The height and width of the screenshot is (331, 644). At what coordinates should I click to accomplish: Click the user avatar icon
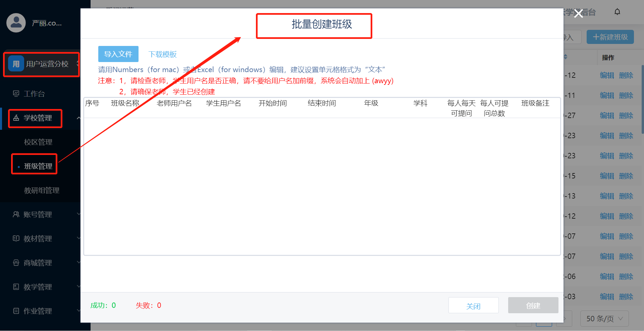[x=16, y=23]
